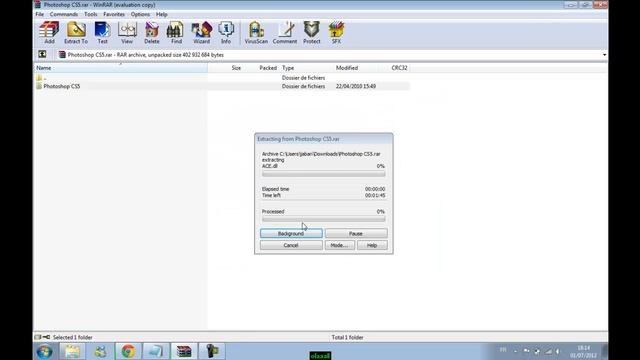Open the Options menu
The height and width of the screenshot is (360, 640).
pyautogui.click(x=140, y=14)
